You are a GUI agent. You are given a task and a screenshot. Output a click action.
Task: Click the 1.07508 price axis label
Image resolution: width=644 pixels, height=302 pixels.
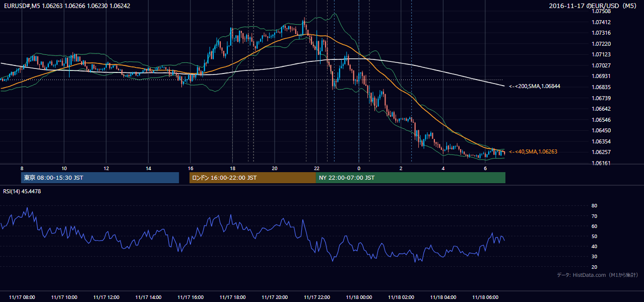[601, 11]
